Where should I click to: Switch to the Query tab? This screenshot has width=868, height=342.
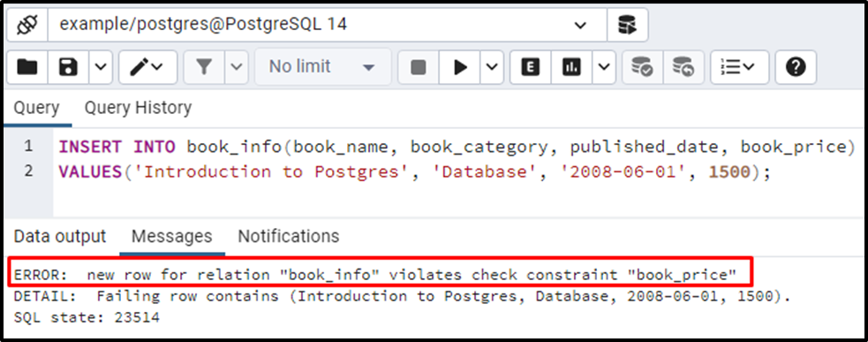coord(36,108)
